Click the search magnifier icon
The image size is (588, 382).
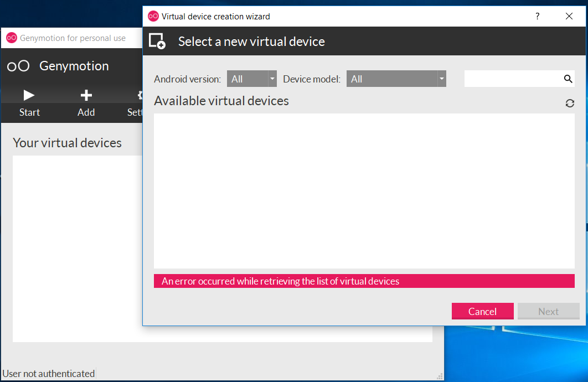568,79
